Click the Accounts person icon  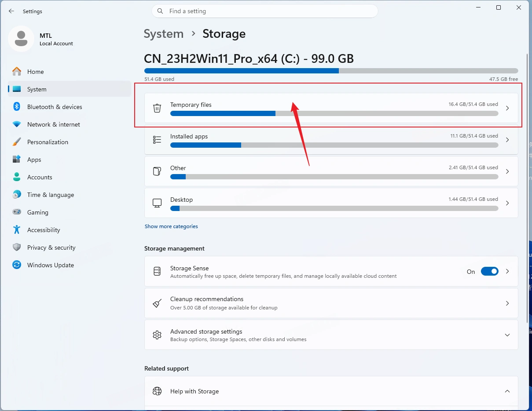(17, 177)
